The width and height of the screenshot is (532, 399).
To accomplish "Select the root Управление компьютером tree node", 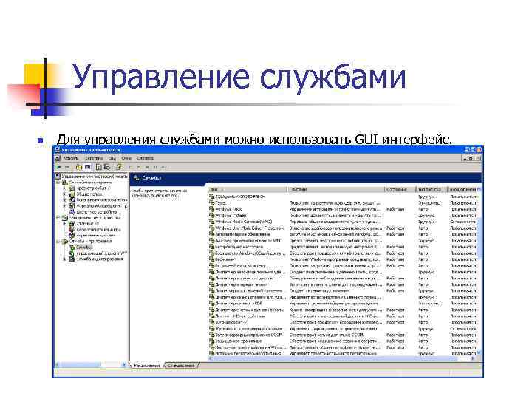I will pos(95,177).
